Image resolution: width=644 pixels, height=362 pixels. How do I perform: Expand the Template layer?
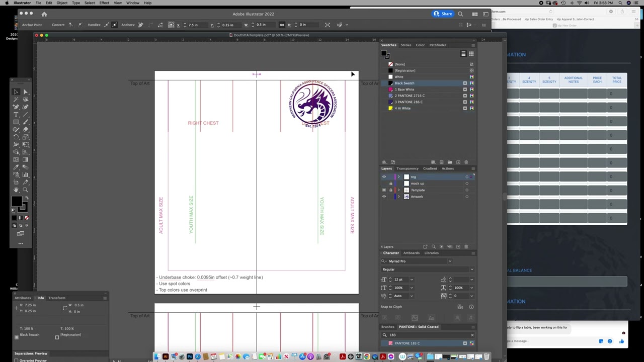[x=398, y=190]
